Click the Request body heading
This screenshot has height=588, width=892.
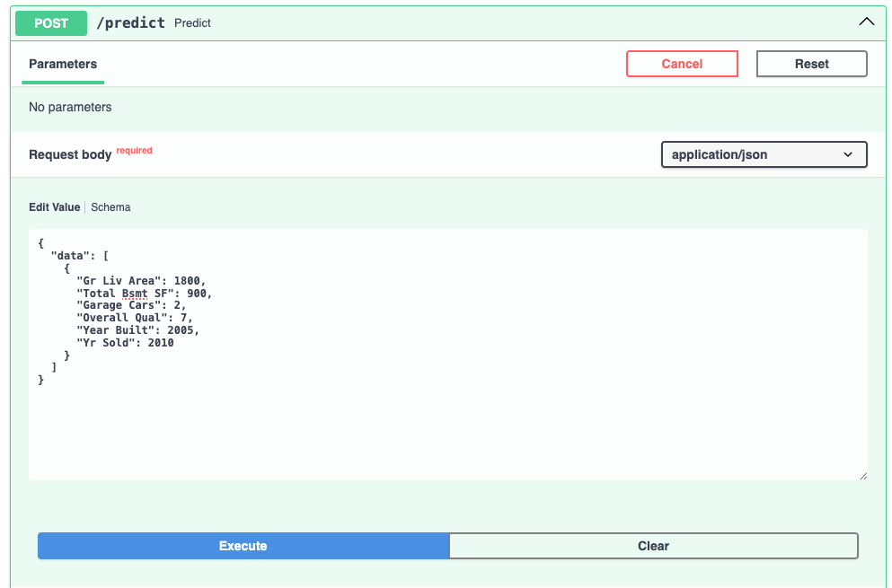point(70,154)
